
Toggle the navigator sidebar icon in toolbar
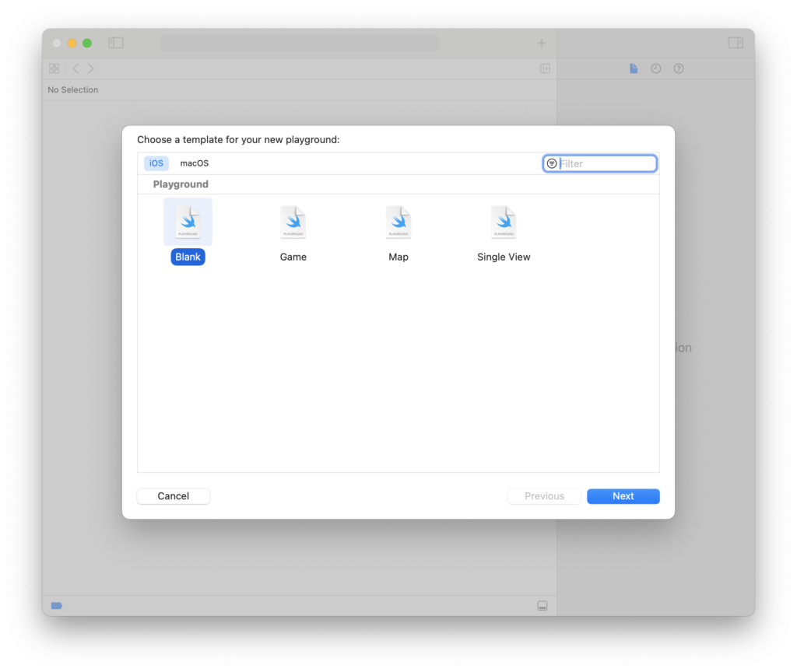point(116,44)
